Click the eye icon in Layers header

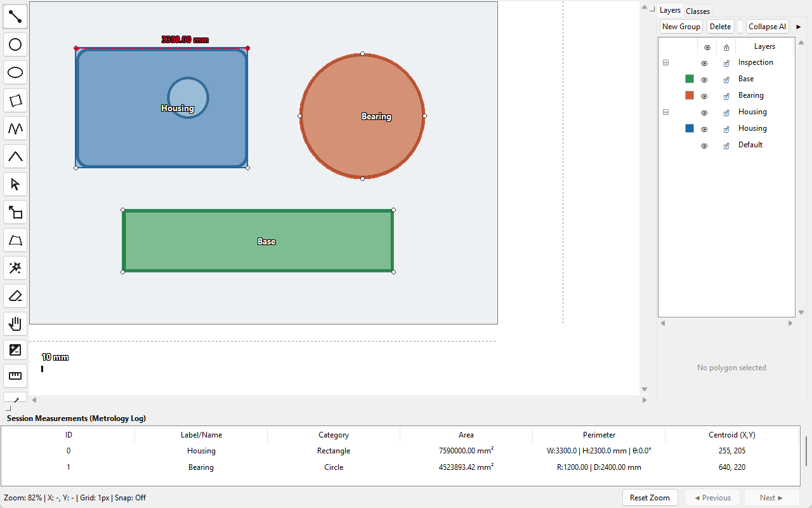click(x=707, y=47)
